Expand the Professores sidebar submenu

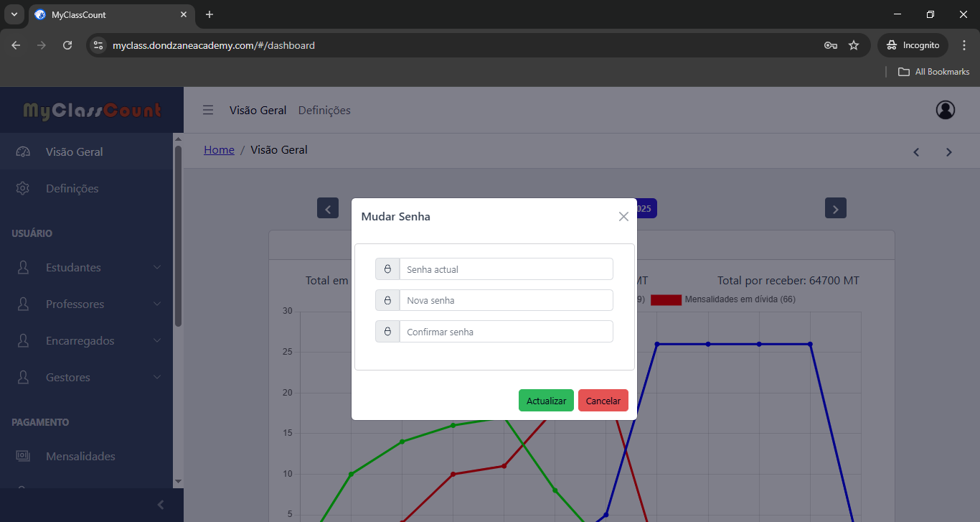157,304
